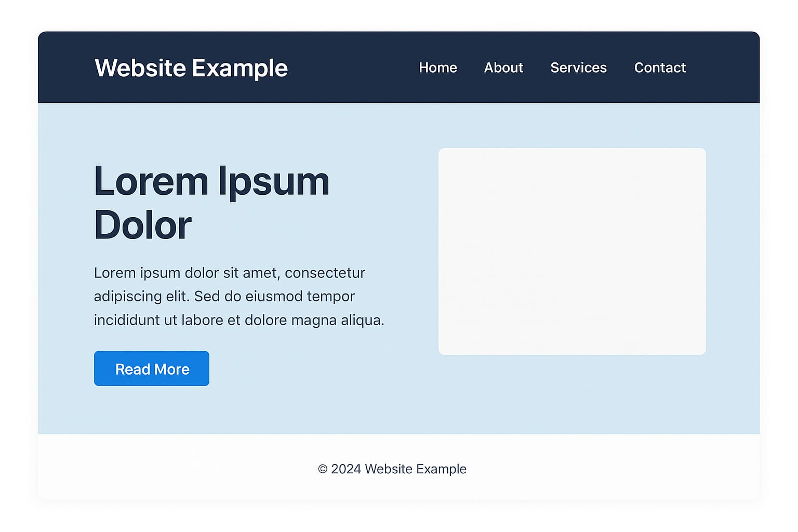Open the Home navigation link
Image resolution: width=798 pixels, height=532 pixels.
[x=437, y=68]
